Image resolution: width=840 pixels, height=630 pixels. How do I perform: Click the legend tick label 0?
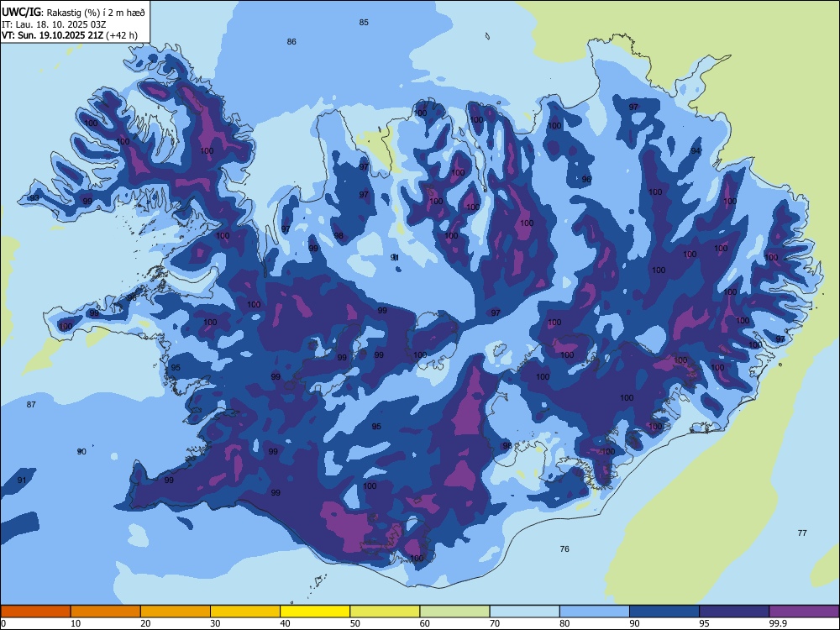pos(3,623)
